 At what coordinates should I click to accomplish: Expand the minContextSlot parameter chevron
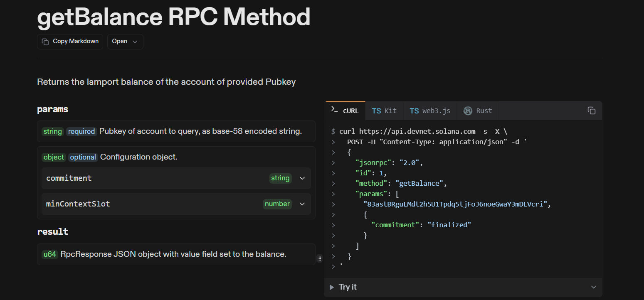[x=302, y=204]
